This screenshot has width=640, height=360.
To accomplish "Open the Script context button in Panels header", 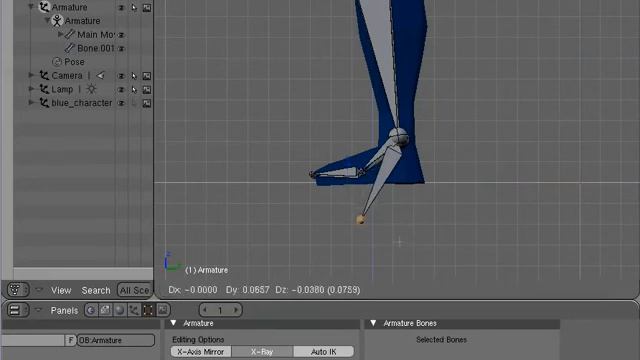I will [x=105, y=310].
